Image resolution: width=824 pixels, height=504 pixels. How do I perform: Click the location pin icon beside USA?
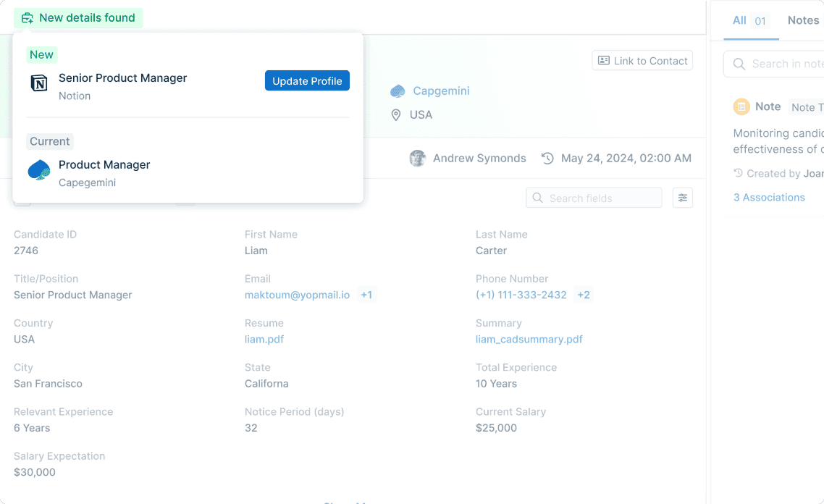[396, 115]
